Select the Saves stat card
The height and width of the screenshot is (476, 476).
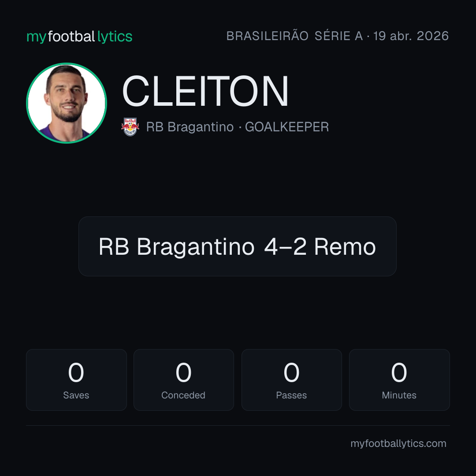tap(76, 380)
